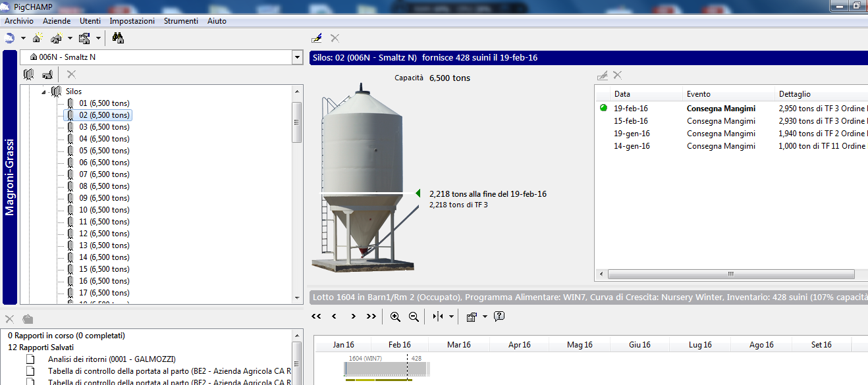868x385 pixels.
Task: Open the Impostazioni menu
Action: (132, 21)
